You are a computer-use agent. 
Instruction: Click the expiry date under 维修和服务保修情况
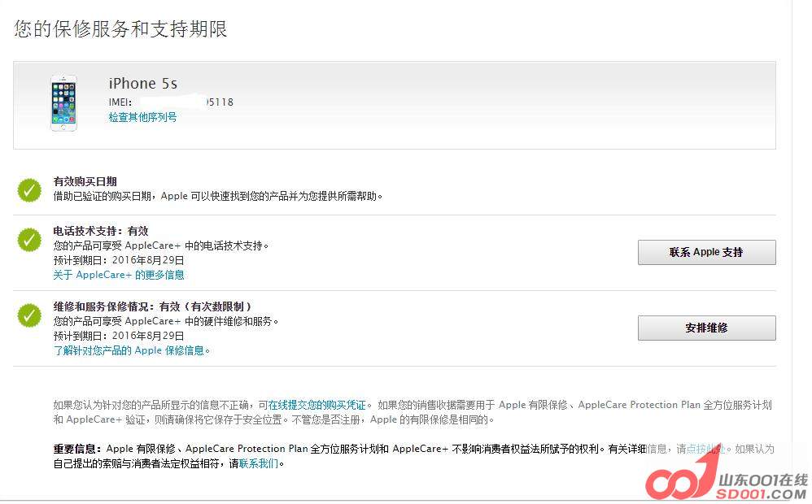(119, 335)
